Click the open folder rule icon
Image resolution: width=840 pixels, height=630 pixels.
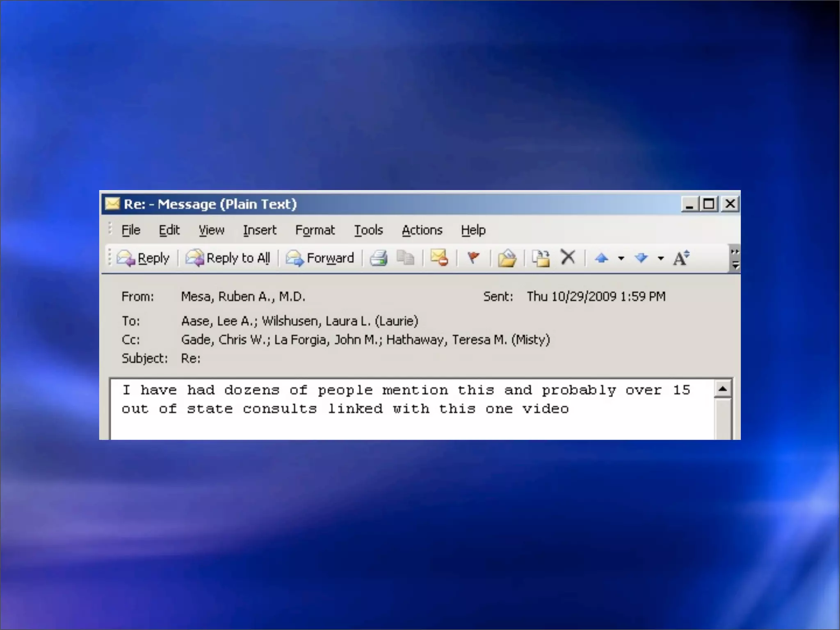click(x=507, y=258)
